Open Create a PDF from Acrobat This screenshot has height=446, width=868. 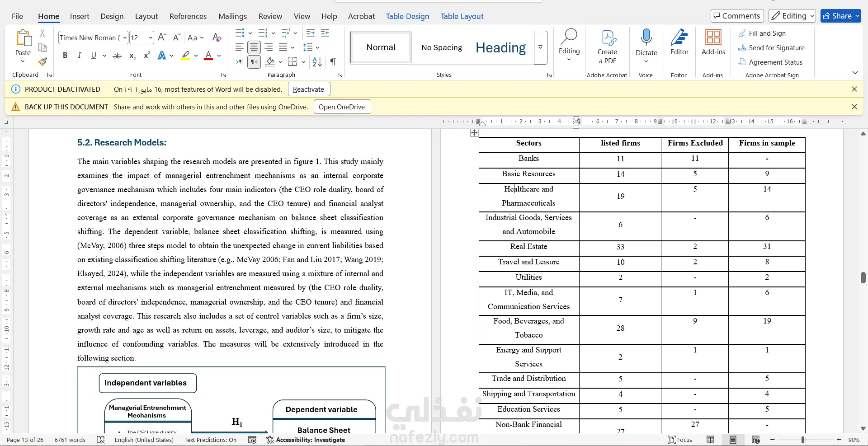pyautogui.click(x=607, y=47)
